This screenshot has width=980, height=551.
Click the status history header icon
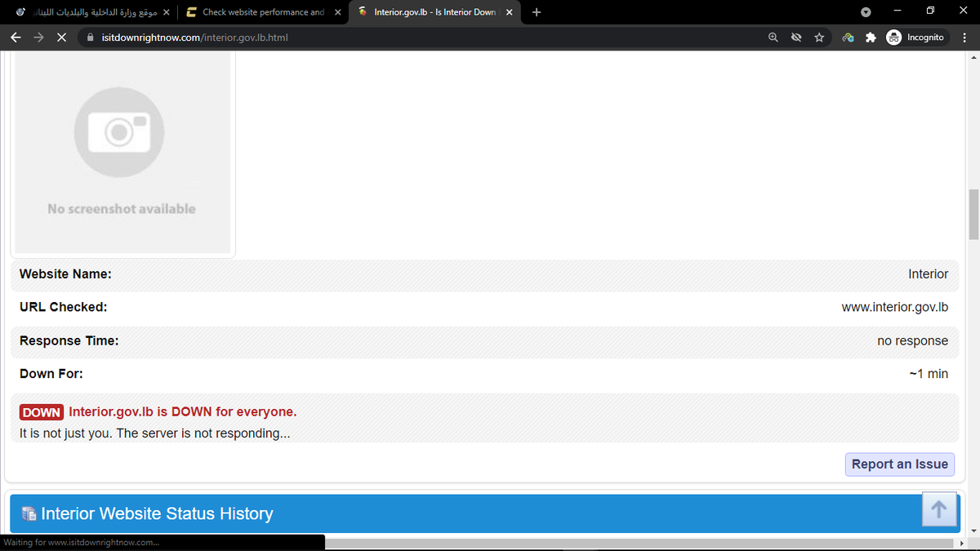(x=29, y=514)
